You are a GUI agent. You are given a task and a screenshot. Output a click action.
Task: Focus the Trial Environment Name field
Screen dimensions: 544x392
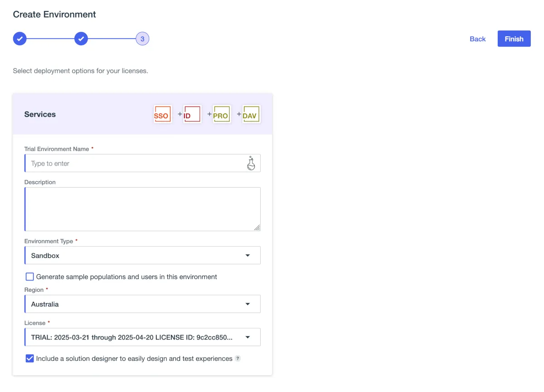pyautogui.click(x=136, y=163)
